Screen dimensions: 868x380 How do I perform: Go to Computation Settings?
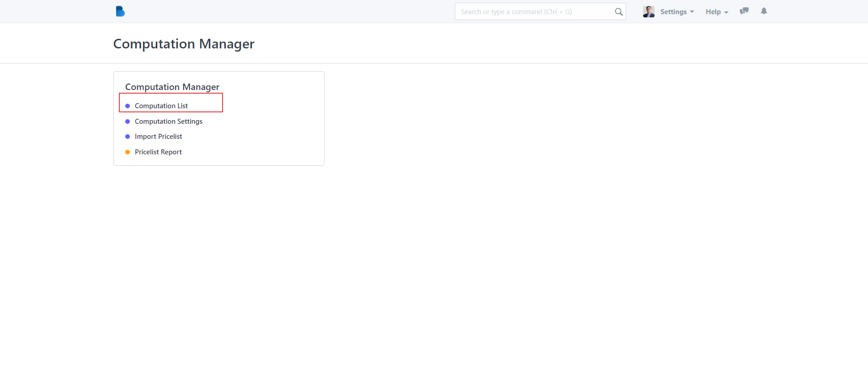click(168, 121)
